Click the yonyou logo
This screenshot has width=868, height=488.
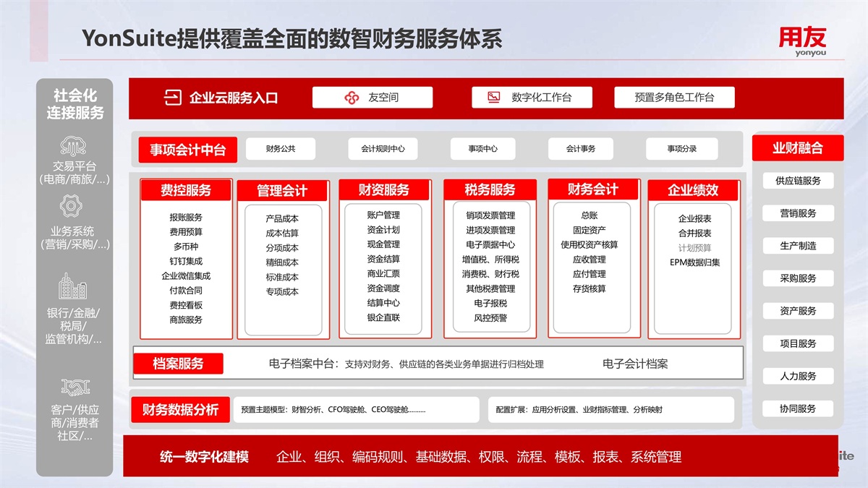point(801,40)
